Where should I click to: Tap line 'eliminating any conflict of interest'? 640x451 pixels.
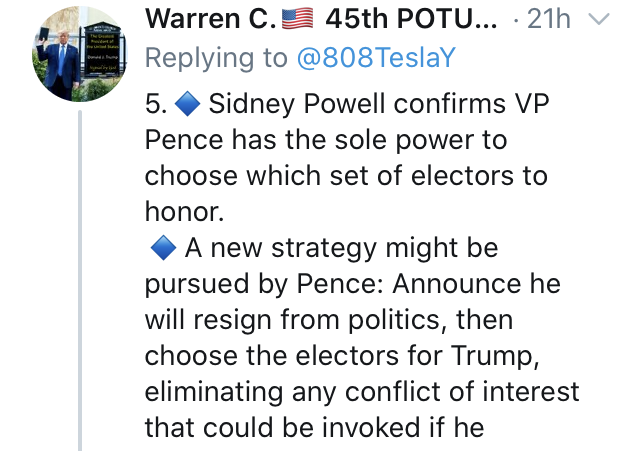(362, 391)
